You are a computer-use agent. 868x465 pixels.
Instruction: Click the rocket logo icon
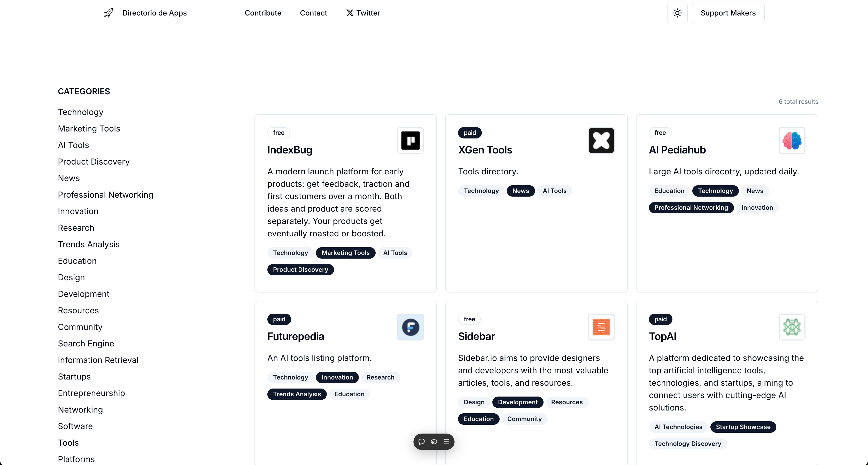pos(109,13)
